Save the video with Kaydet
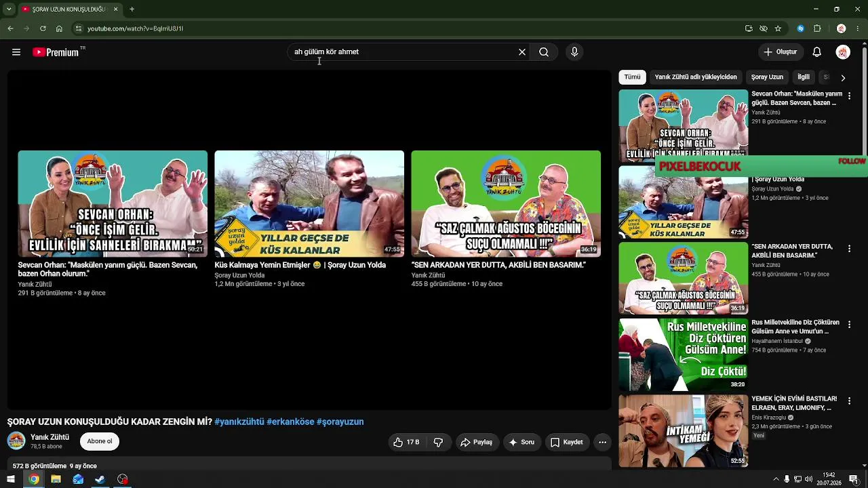The width and height of the screenshot is (868, 488). coord(566,442)
